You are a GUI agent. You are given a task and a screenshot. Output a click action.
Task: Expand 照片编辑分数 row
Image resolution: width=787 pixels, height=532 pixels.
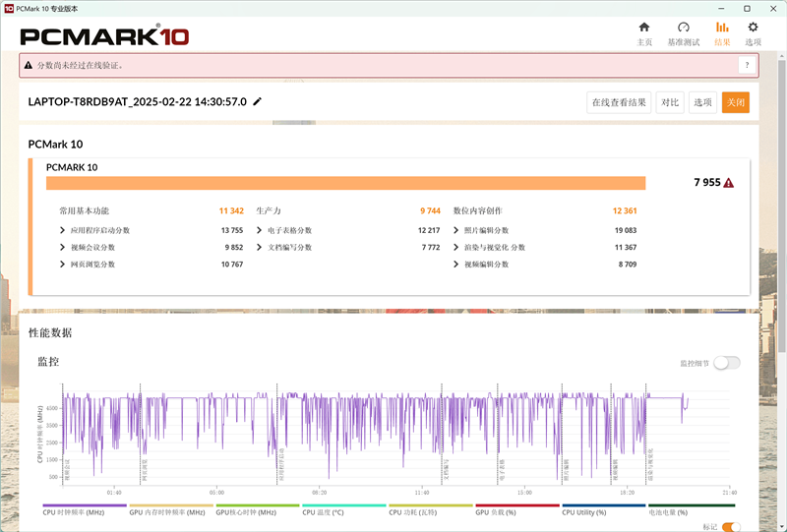[x=456, y=230]
